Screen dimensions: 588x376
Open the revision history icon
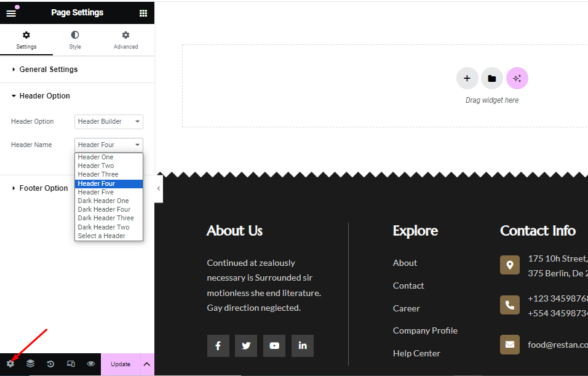tap(50, 364)
